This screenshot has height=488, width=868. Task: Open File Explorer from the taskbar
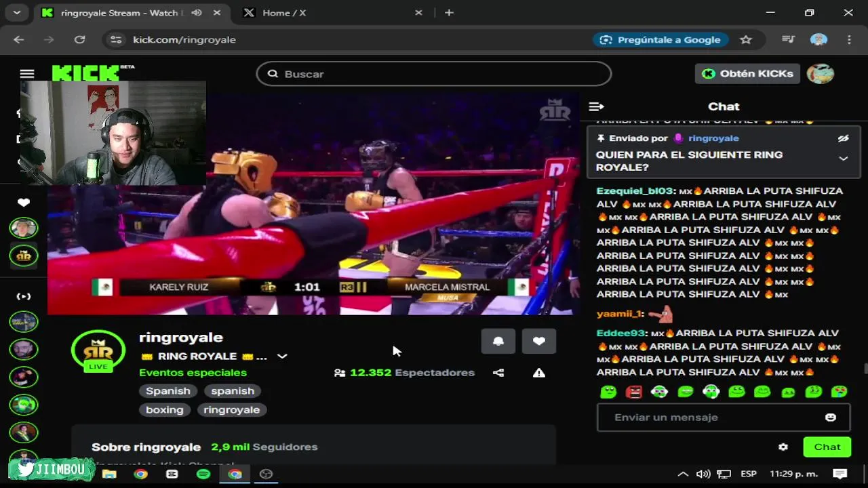pos(109,474)
